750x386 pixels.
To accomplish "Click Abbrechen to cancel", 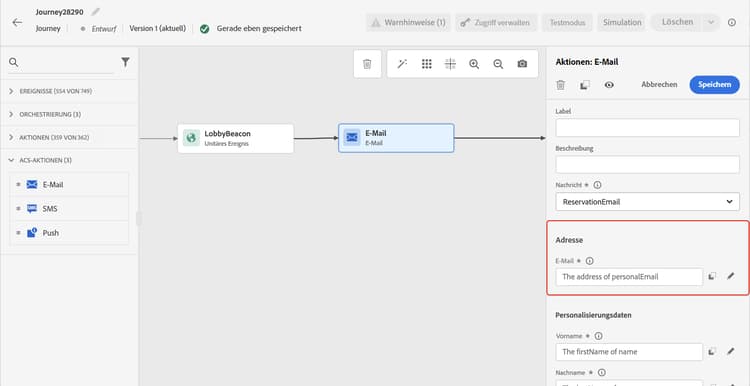I will pos(659,85).
